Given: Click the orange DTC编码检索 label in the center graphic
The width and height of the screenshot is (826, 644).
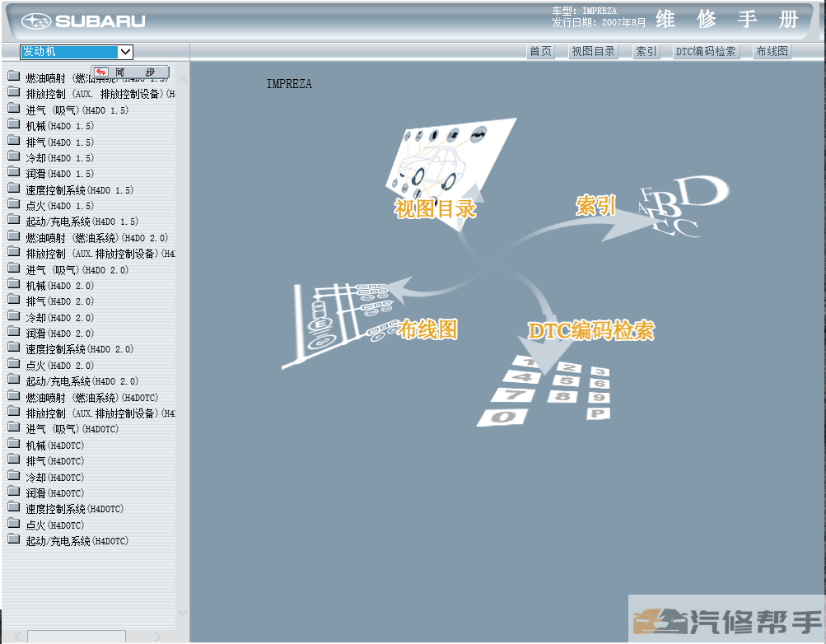Looking at the screenshot, I should 591,331.
